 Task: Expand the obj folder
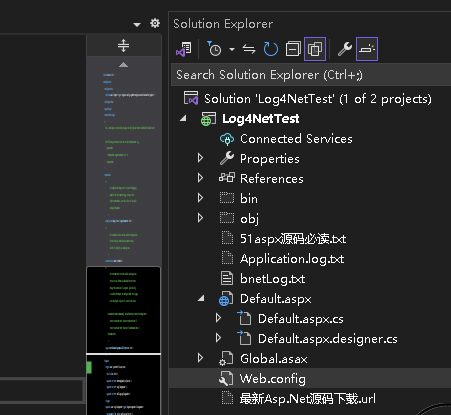pyautogui.click(x=200, y=218)
